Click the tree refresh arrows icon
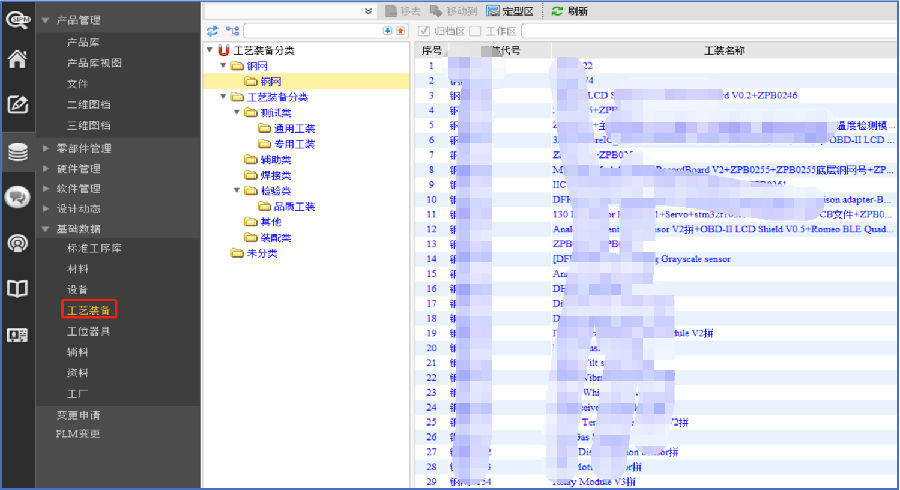This screenshot has height=490, width=900. (212, 31)
